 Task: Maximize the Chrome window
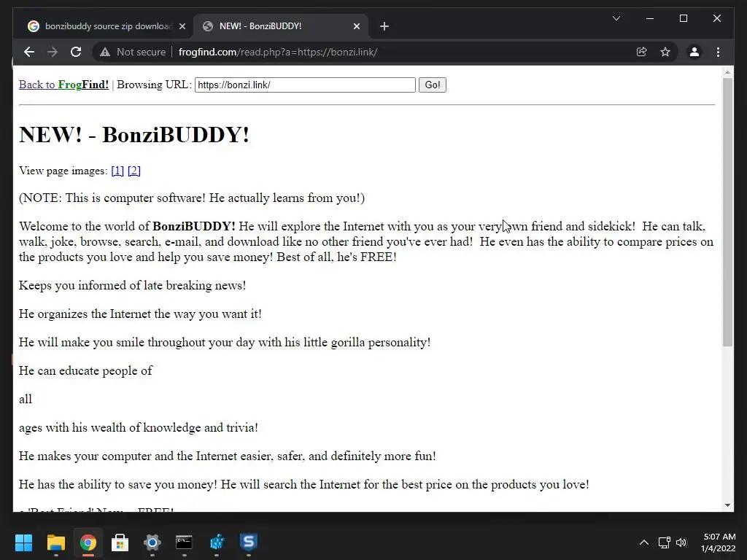tap(684, 18)
